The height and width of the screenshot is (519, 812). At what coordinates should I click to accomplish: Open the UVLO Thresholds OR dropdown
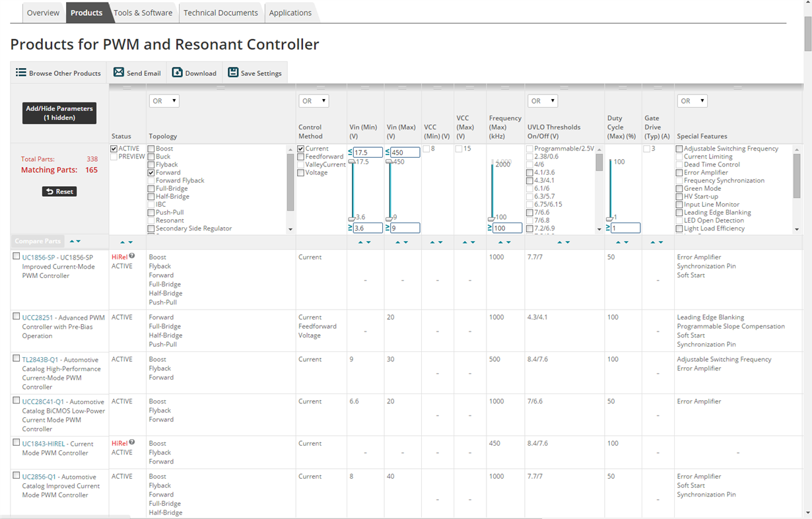point(543,101)
